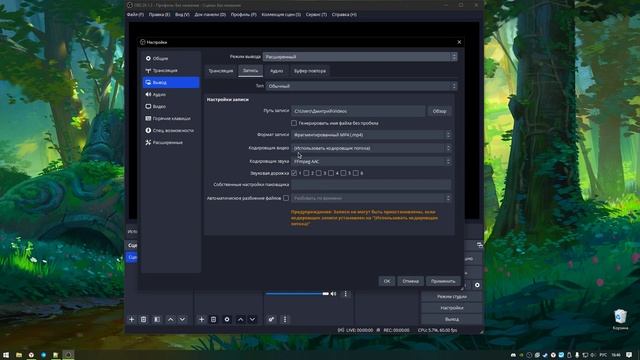Enable Автоматическое разбиение файлов checkbox
640x360 pixels.
[x=286, y=198]
